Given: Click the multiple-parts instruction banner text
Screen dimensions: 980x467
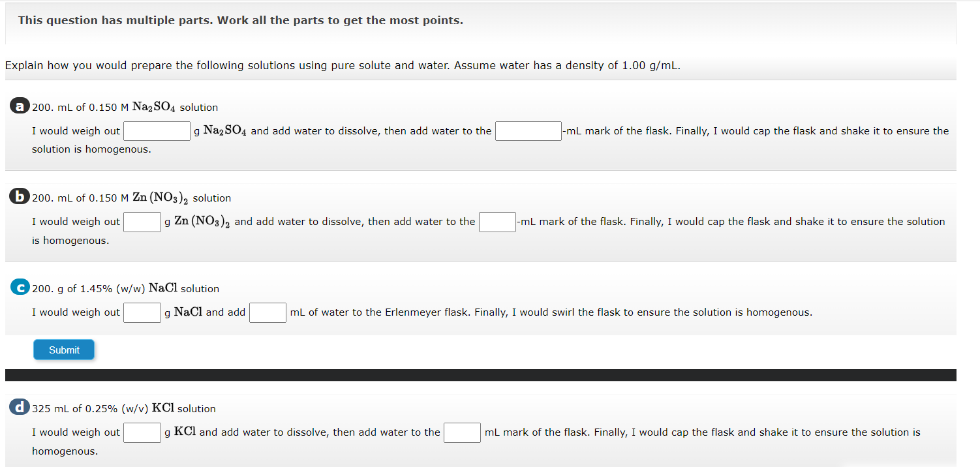Looking at the screenshot, I should click(241, 20).
